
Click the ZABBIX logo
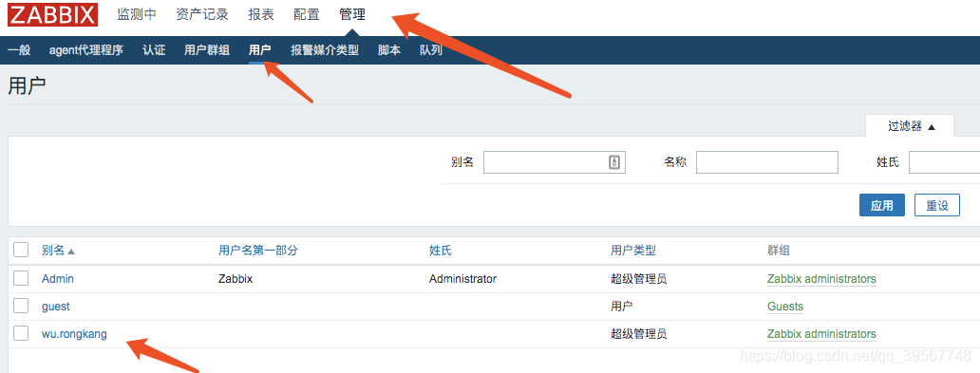[52, 15]
